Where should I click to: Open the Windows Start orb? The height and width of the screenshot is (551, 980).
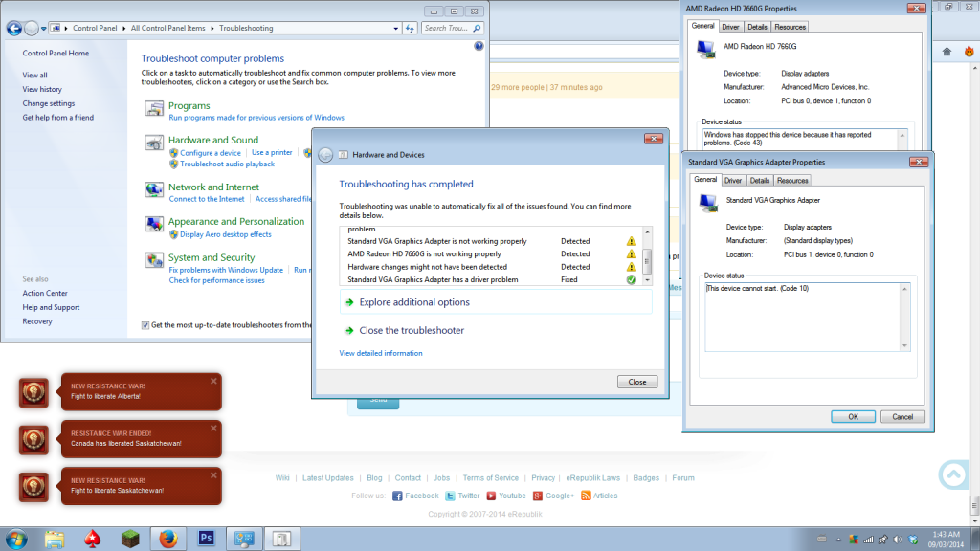click(x=16, y=540)
